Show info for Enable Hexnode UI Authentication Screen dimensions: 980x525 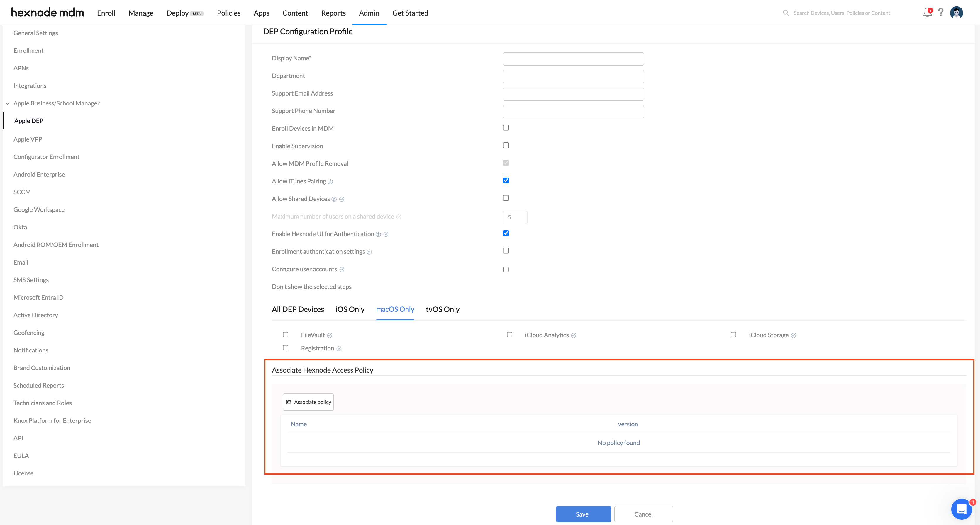click(378, 235)
